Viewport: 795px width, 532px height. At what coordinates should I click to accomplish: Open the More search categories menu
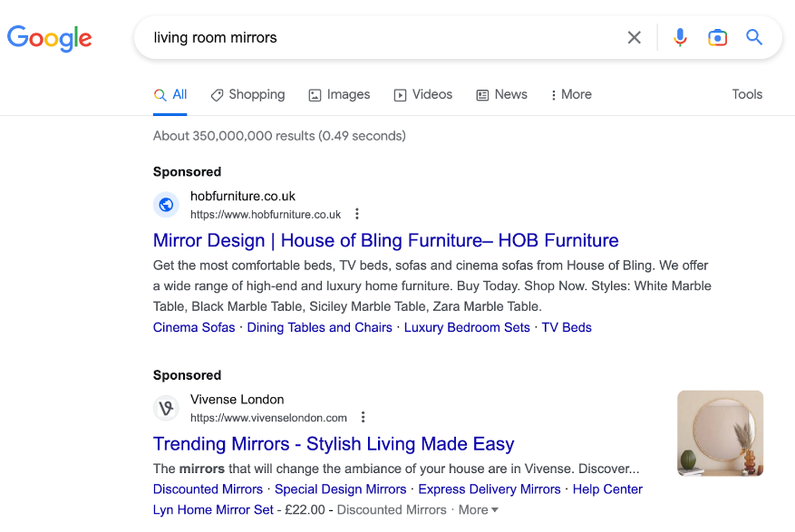tap(571, 95)
